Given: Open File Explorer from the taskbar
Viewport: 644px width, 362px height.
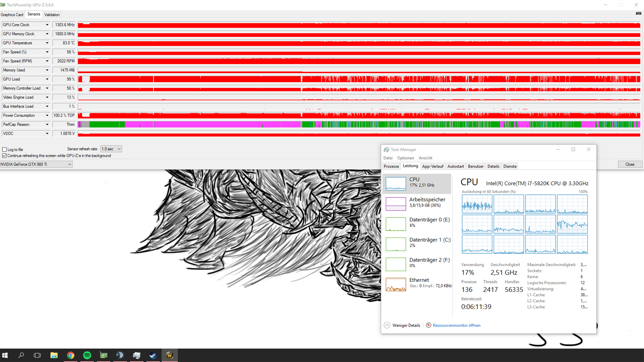Looking at the screenshot, I should [54, 355].
